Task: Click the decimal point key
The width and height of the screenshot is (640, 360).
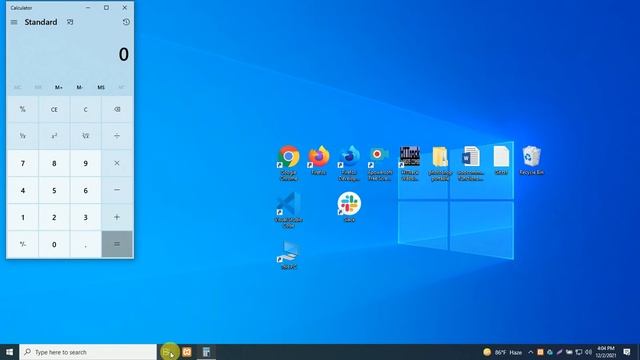Action: [x=86, y=244]
